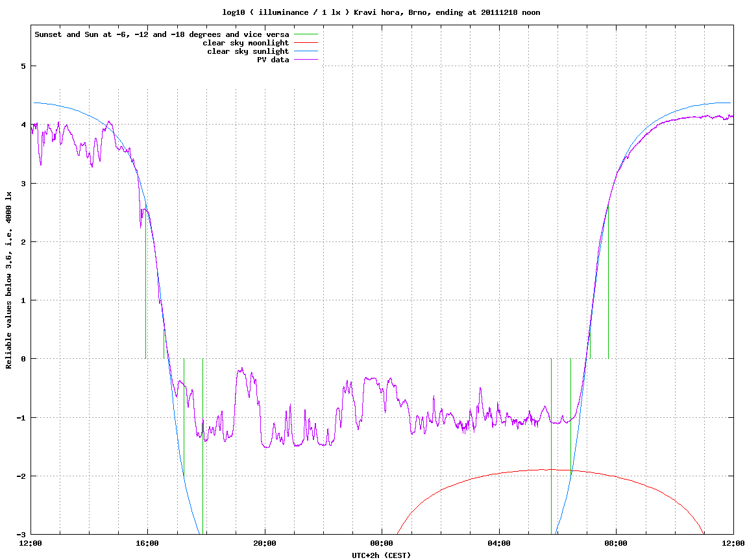The image size is (747, 560).
Task: Click the leftmost 12:00 x-axis tick label
Action: (x=31, y=543)
